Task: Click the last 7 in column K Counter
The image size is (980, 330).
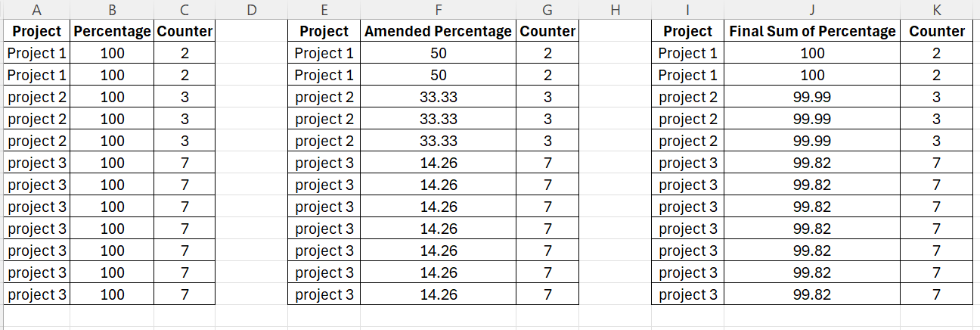Action: (937, 294)
